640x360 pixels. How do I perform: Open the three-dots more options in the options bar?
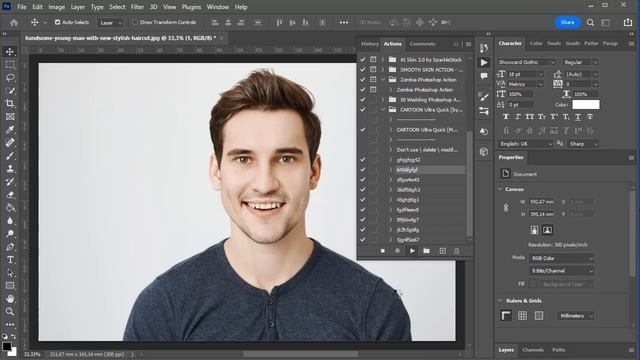point(344,22)
